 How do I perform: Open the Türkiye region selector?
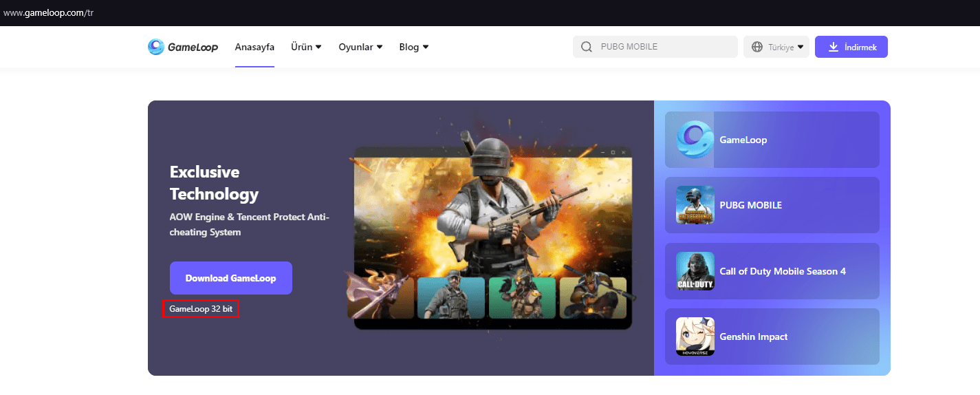(776, 47)
